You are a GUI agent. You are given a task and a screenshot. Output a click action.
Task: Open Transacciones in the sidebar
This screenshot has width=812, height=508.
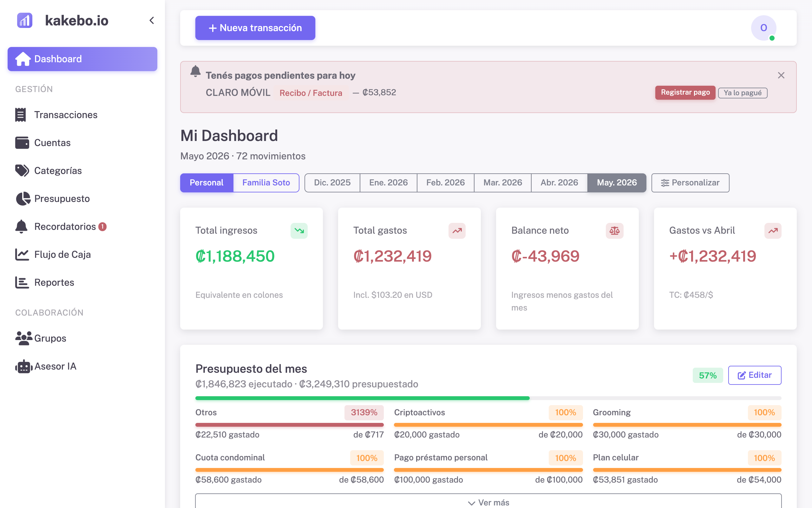[x=82, y=115]
